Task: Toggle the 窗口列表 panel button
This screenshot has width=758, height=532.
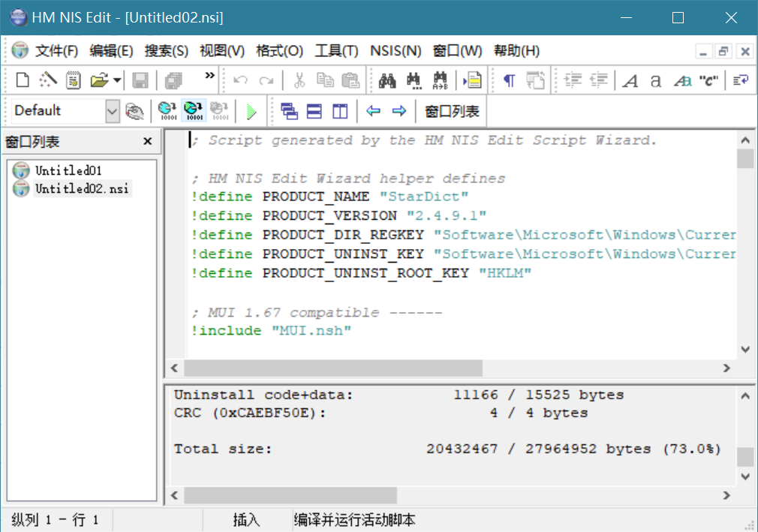Action: (x=452, y=112)
